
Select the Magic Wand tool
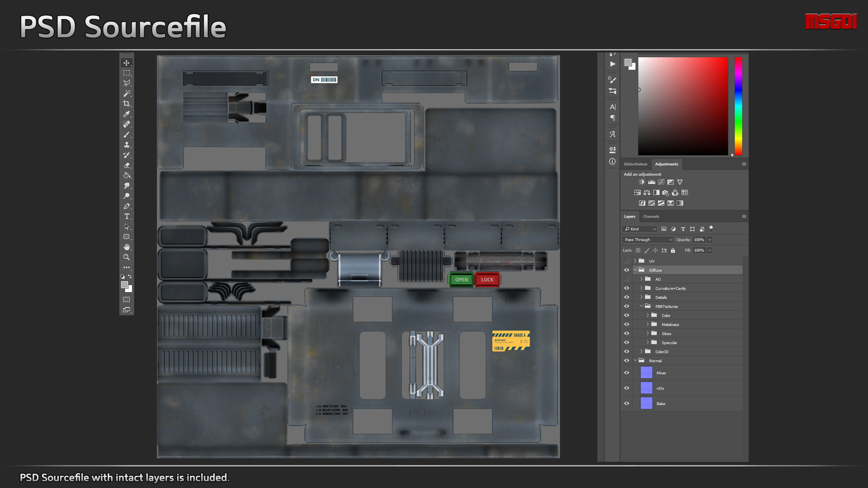pos(126,94)
